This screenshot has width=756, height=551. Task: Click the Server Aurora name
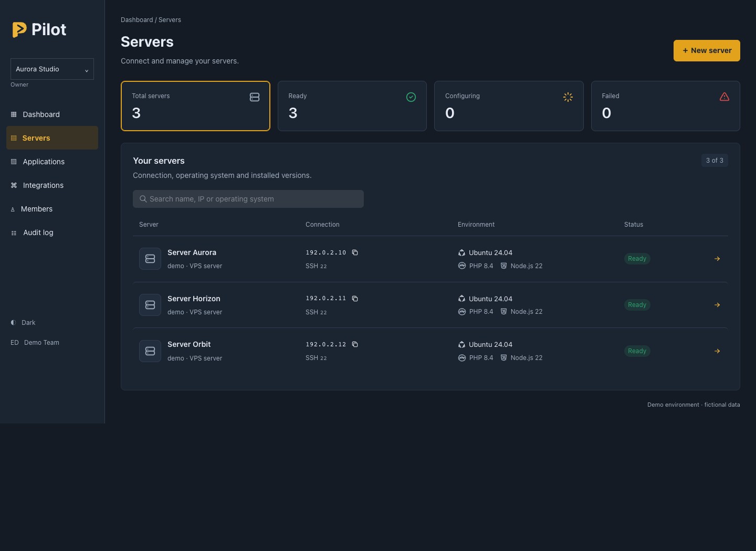(192, 252)
